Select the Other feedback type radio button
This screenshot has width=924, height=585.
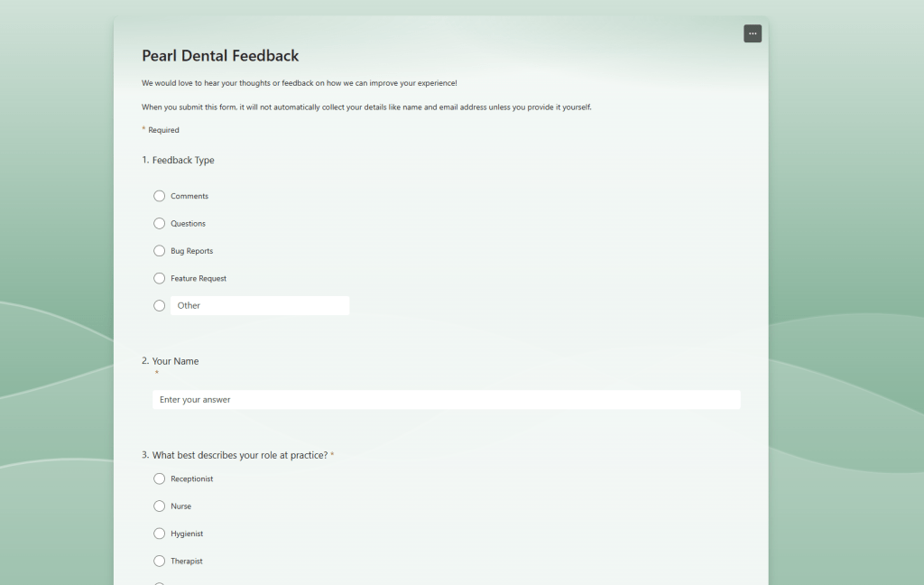(160, 306)
